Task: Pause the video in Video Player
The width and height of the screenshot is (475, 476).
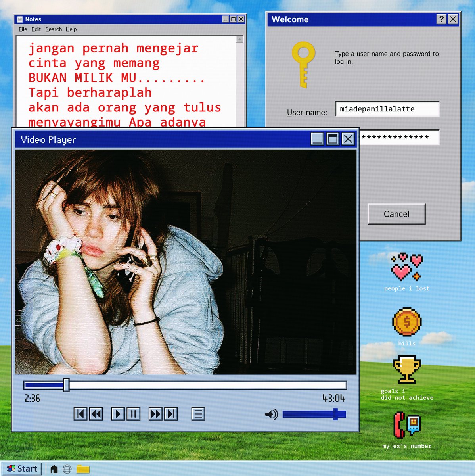Action: tap(133, 414)
